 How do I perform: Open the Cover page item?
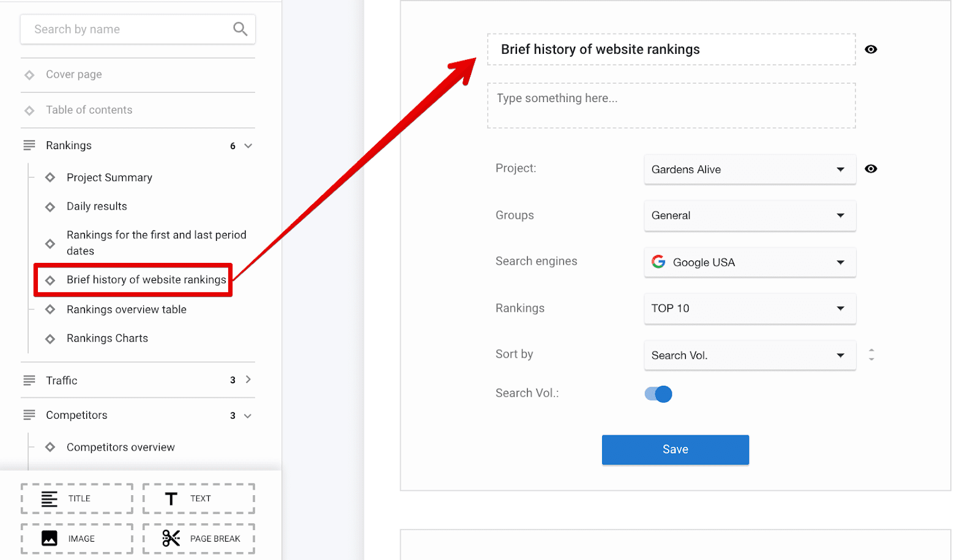[x=74, y=75]
